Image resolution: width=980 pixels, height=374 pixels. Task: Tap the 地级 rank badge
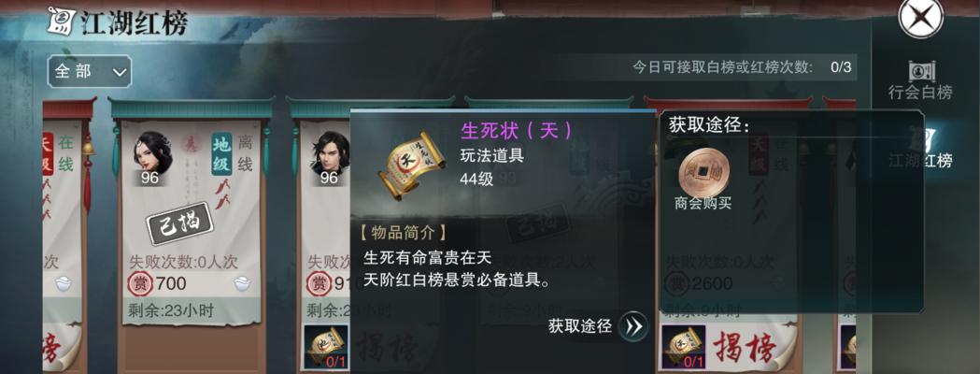[x=221, y=154]
